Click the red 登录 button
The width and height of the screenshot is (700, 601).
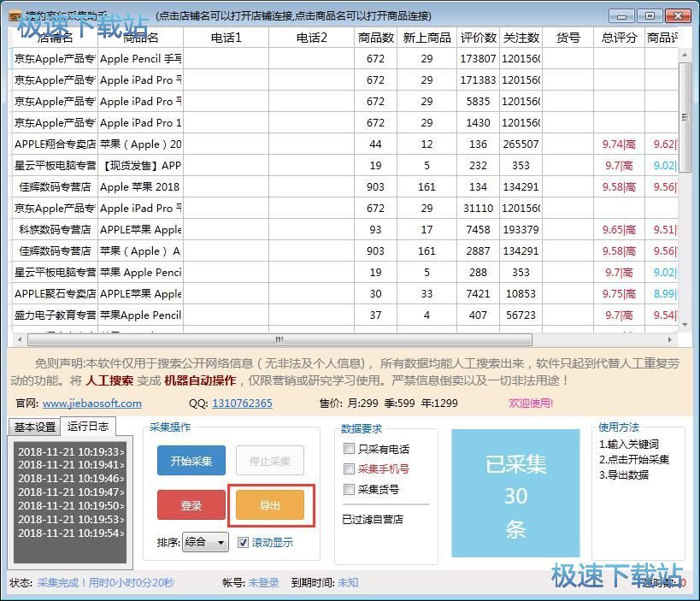pos(191,505)
